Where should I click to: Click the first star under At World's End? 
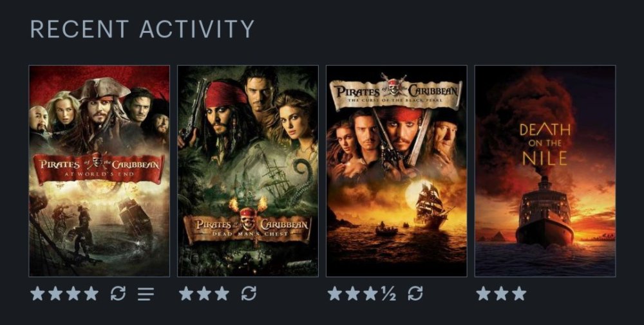click(x=37, y=293)
